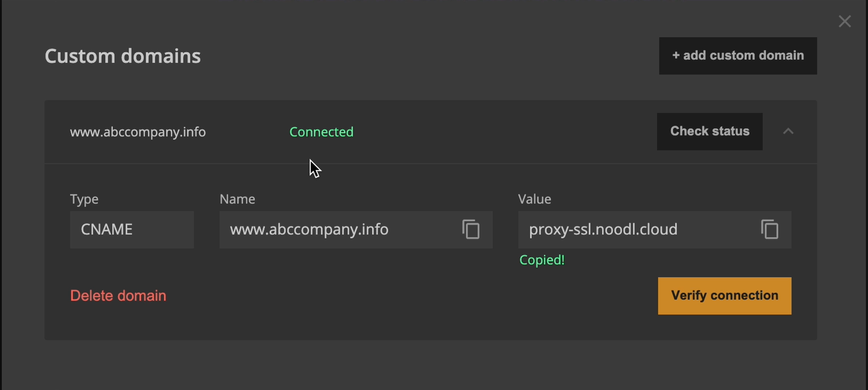The width and height of the screenshot is (868, 390).
Task: Collapse the www.abccompany.info domain details
Action: 788,131
